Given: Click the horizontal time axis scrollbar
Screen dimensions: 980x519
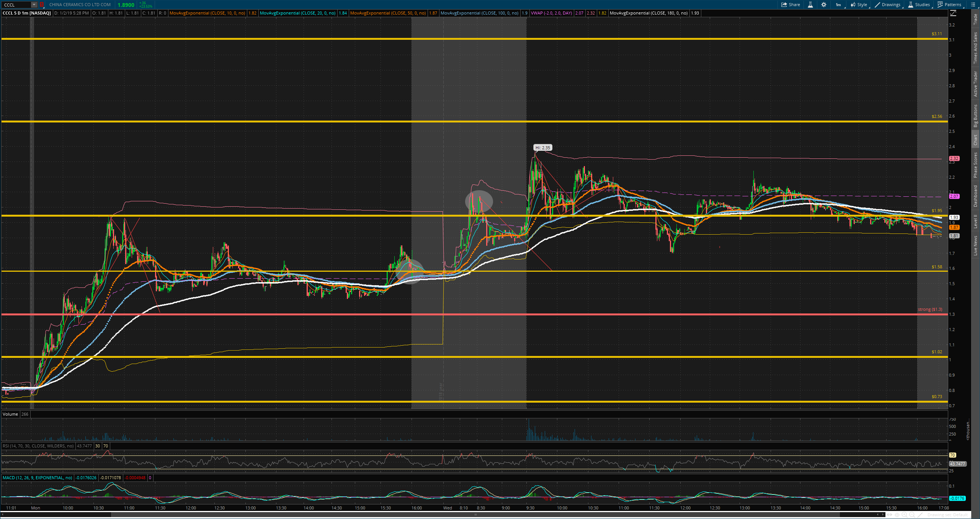Looking at the screenshot, I should point(475,514).
